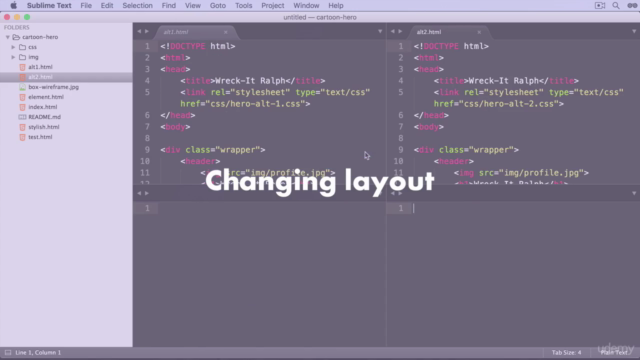640x360 pixels.
Task: Go to previous tab in bottom-left pane
Action: click(x=139, y=193)
